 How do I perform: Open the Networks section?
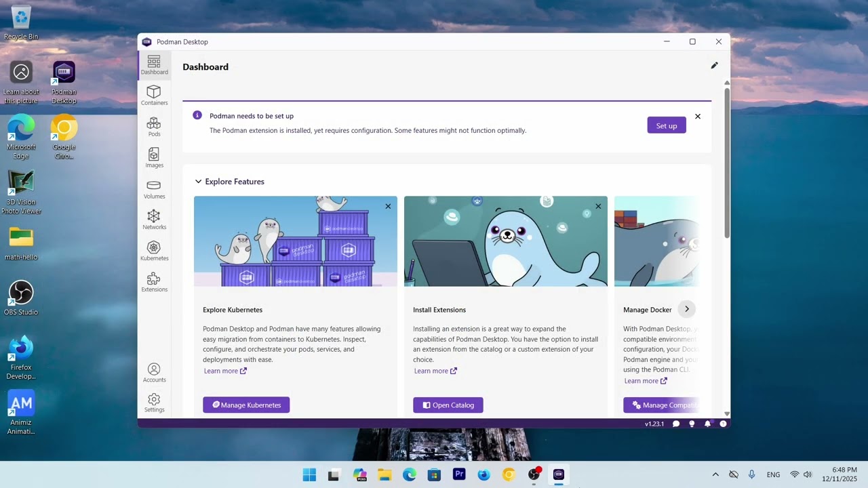point(154,220)
